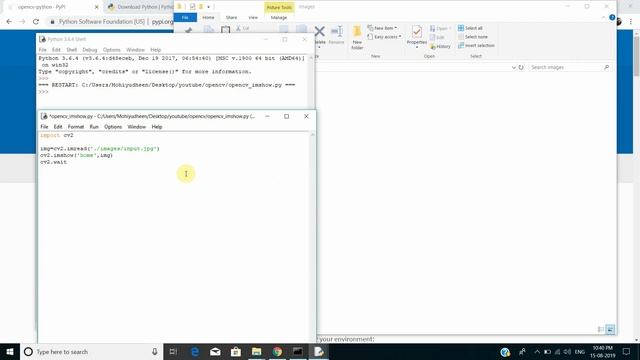Viewport: 640px width, 360px height.
Task: Create a New folder in File Explorer
Action: point(357,38)
